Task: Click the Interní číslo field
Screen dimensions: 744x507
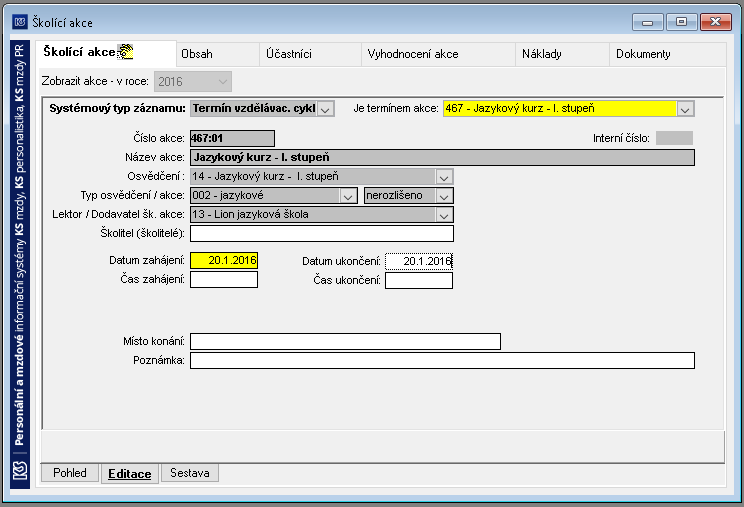Action: (x=674, y=138)
